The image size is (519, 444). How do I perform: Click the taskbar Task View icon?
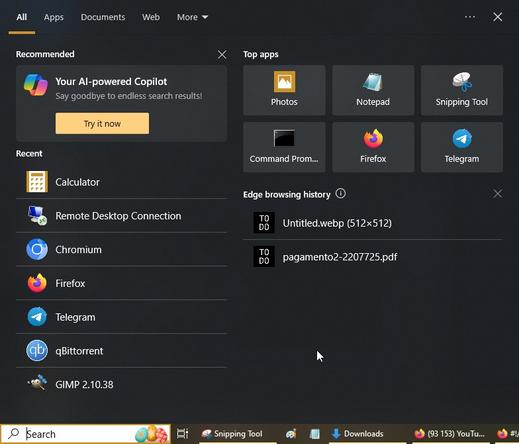pos(183,434)
